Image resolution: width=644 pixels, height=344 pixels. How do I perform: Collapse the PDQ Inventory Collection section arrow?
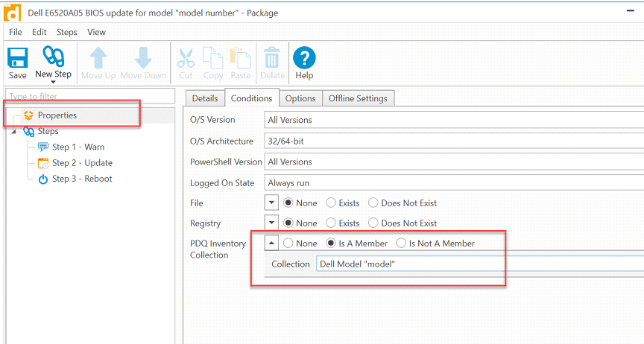[271, 243]
